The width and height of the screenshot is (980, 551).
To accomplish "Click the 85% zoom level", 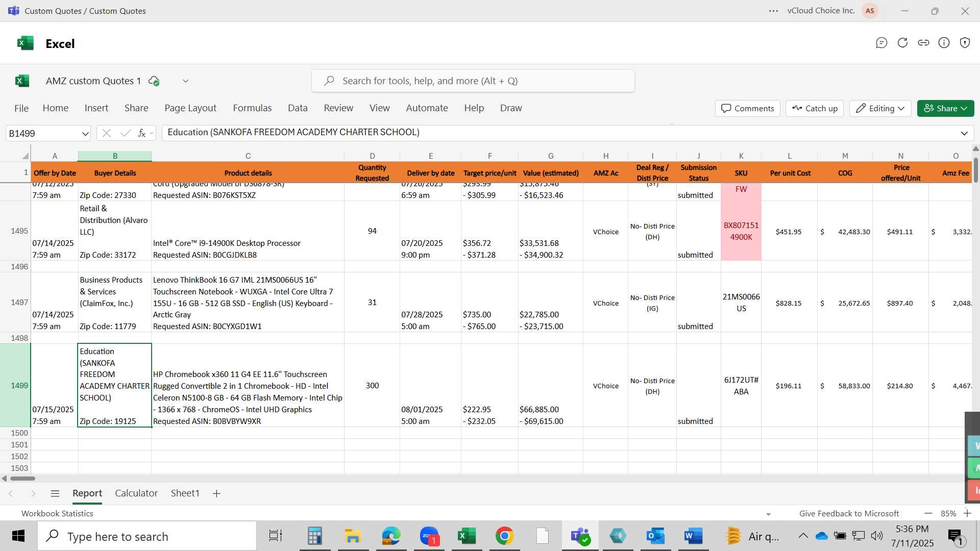I will 948,514.
